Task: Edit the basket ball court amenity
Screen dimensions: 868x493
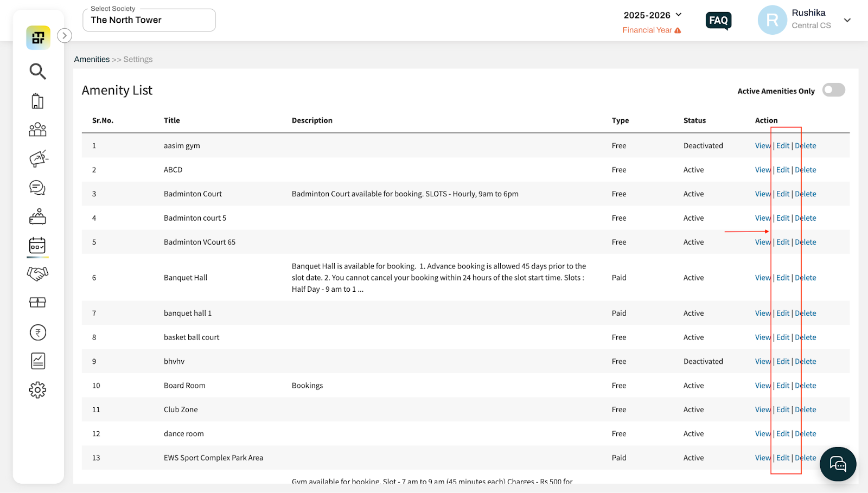Action: pos(783,337)
